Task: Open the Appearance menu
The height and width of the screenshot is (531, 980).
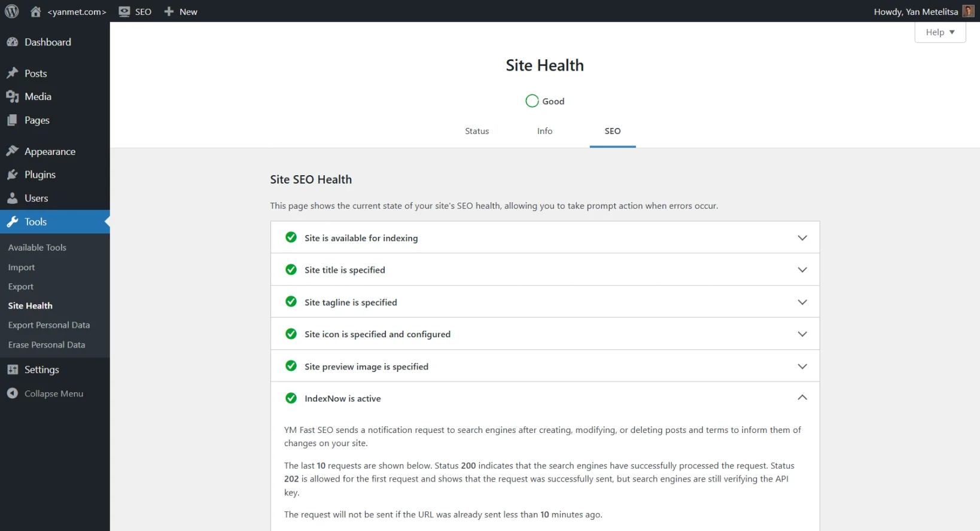Action: click(x=50, y=151)
